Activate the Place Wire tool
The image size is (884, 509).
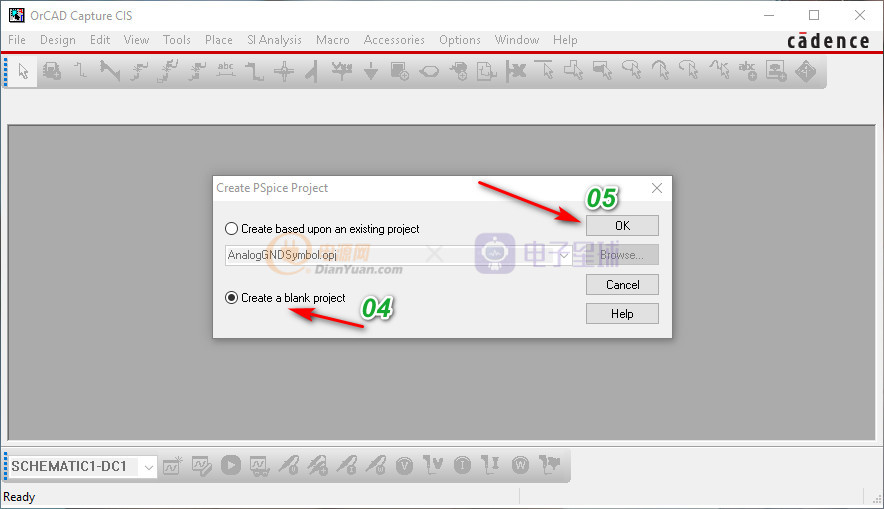(x=81, y=72)
